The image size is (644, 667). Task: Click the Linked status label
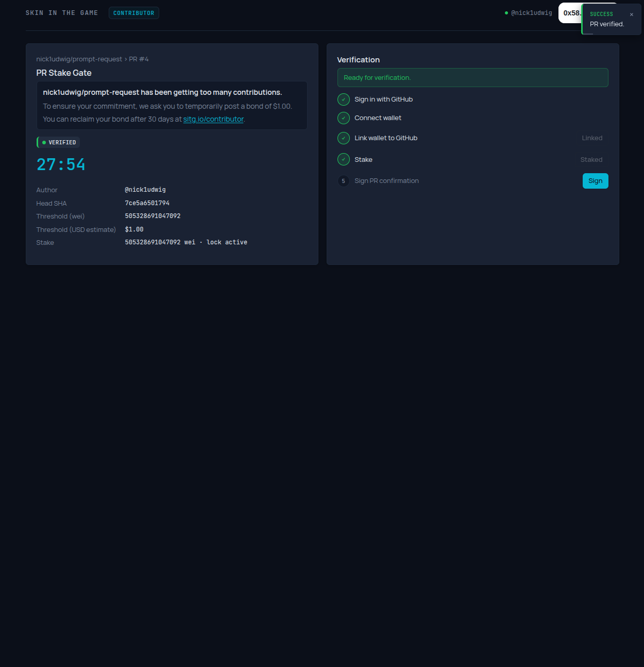coord(592,138)
